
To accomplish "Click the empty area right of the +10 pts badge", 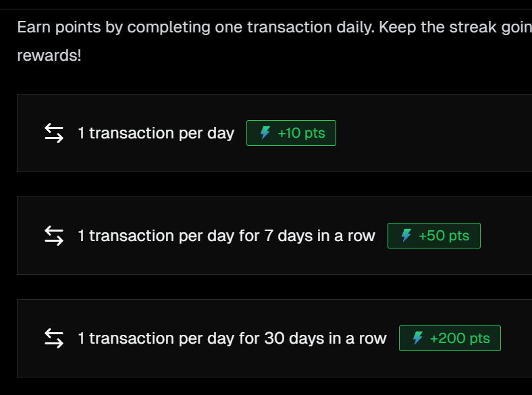I will click(434, 133).
